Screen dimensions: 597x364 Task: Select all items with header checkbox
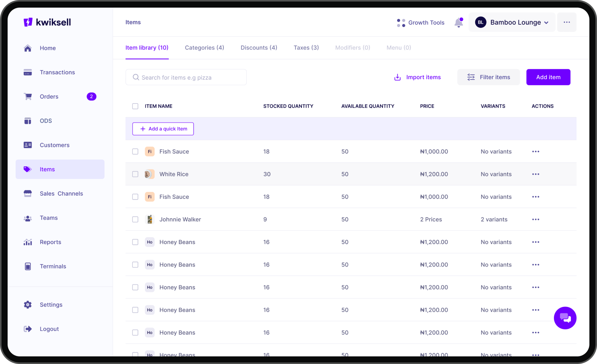coord(135,106)
